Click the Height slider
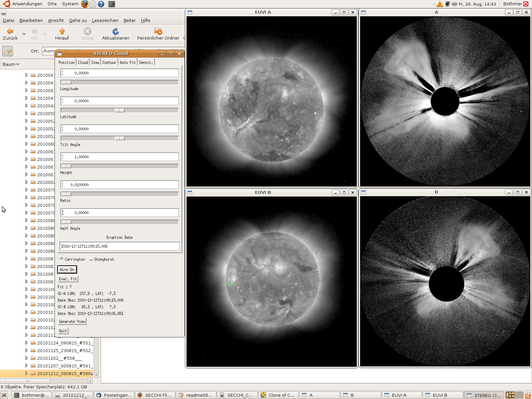The image size is (532, 399). (x=120, y=166)
